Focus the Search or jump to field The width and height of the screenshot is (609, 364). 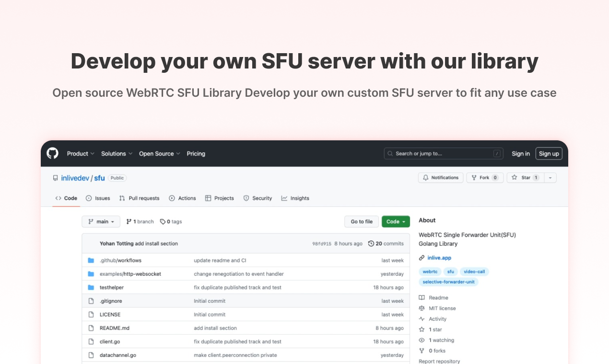point(444,153)
